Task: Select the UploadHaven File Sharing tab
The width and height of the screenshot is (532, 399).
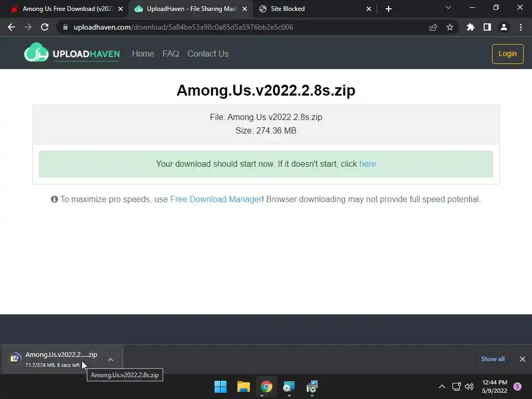Action: coord(191,9)
